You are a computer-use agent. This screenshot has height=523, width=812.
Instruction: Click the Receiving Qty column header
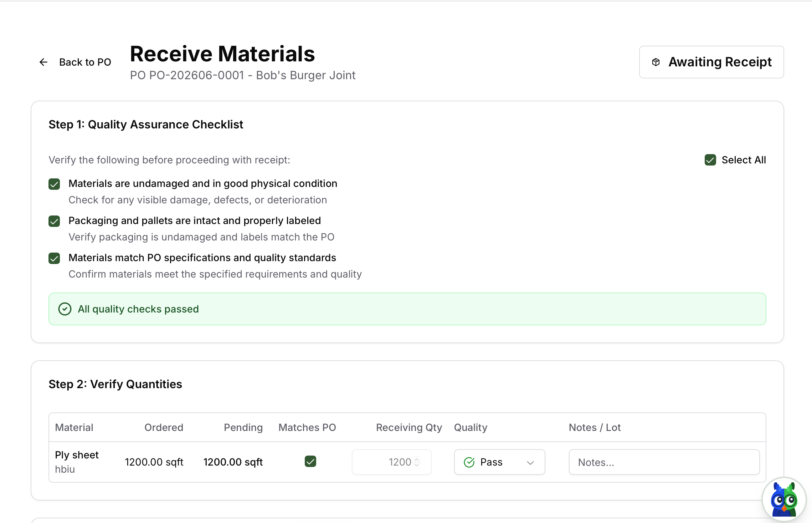(x=409, y=427)
